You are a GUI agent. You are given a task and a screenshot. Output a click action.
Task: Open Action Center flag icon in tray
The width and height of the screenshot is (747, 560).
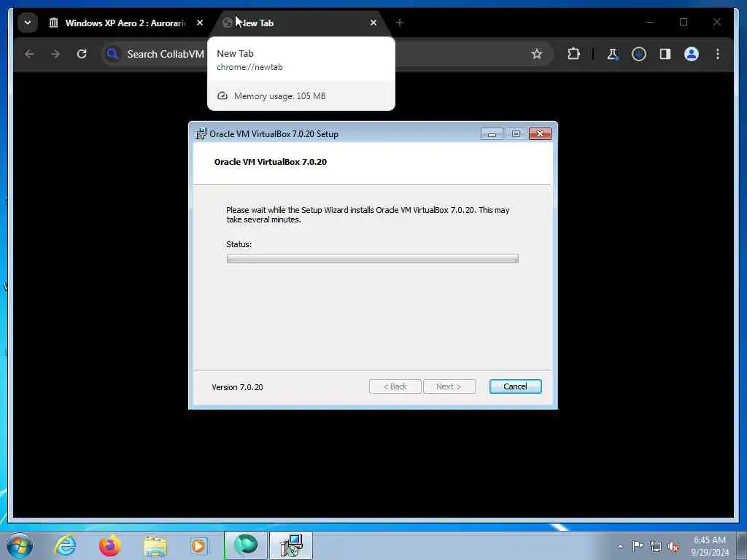[x=638, y=546]
